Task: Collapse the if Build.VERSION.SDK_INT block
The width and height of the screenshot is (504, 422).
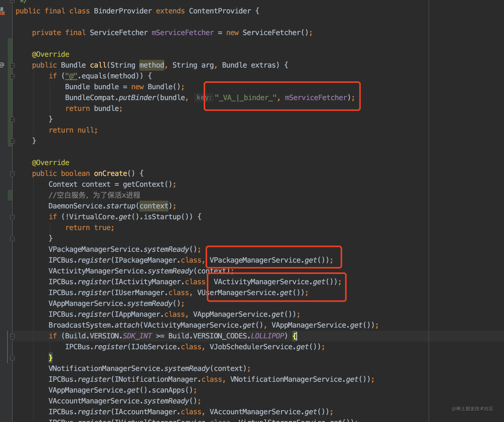Action: click(12, 336)
